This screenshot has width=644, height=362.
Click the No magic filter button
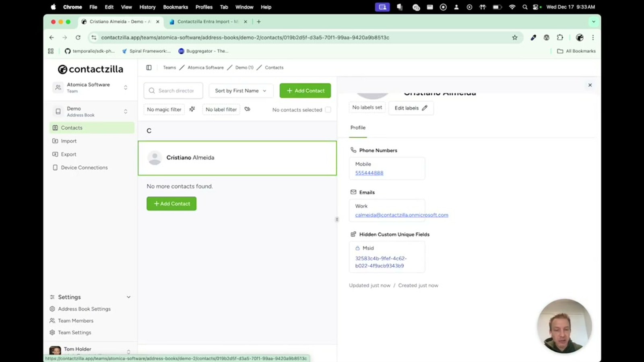[x=164, y=109]
